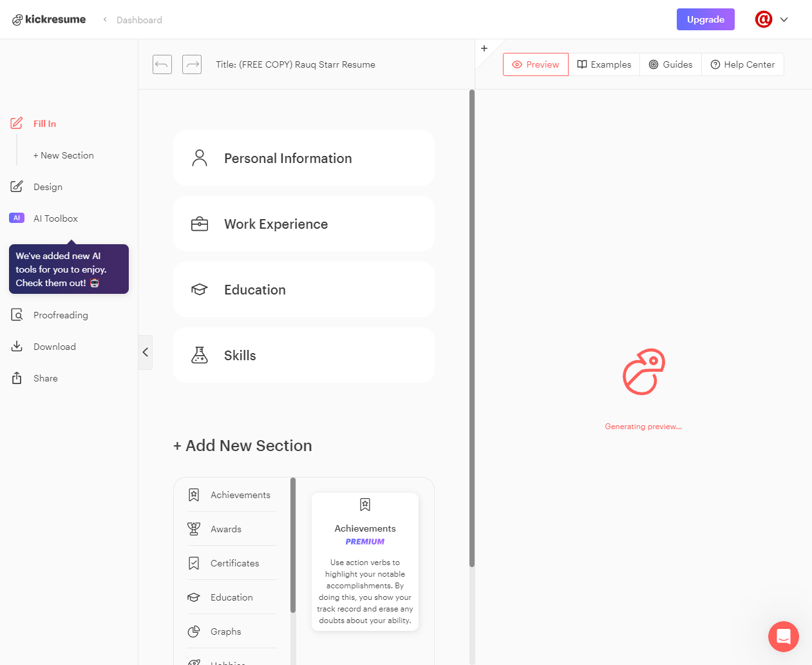Click the new AI tools tooltip
Screen dimensions: 812x665
click(x=69, y=269)
